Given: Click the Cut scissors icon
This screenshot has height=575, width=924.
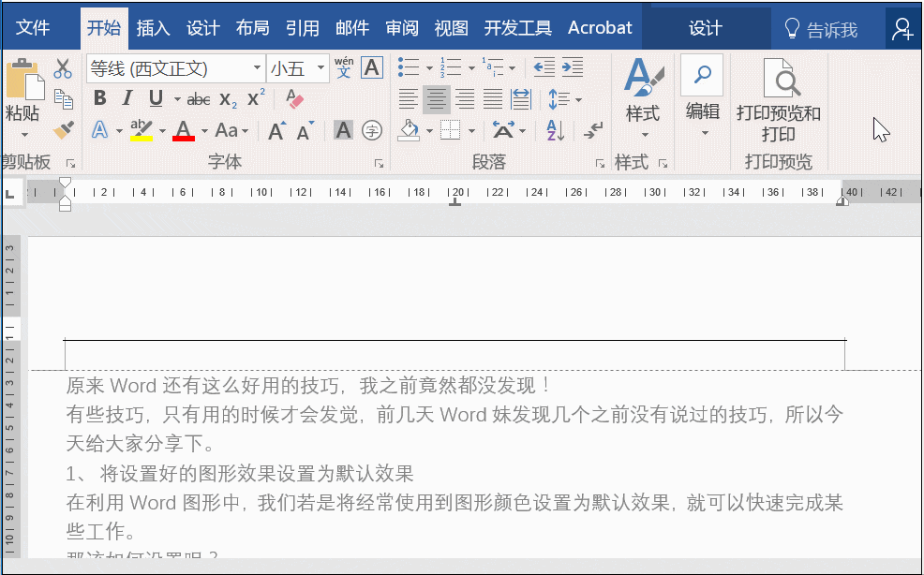Looking at the screenshot, I should pos(63,68).
